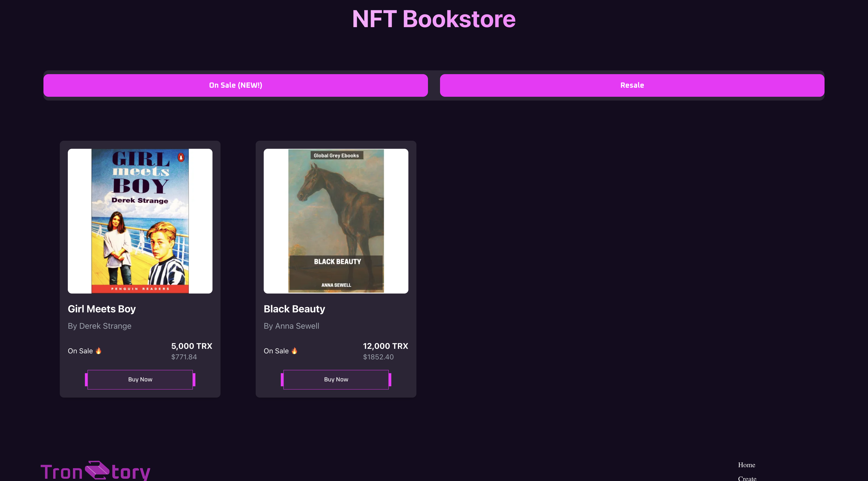The image size is (868, 481).
Task: Click author name By Anna Sewell
Action: 291,326
